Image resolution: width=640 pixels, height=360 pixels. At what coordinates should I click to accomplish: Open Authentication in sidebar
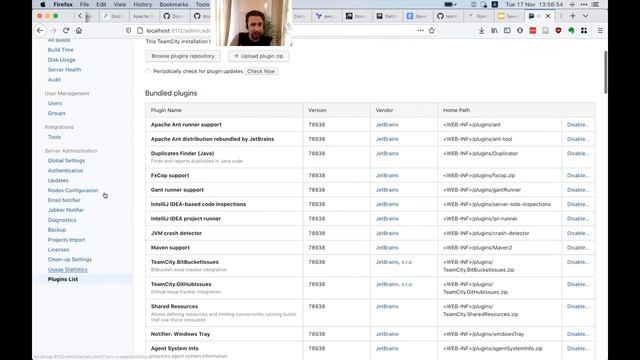pyautogui.click(x=65, y=171)
